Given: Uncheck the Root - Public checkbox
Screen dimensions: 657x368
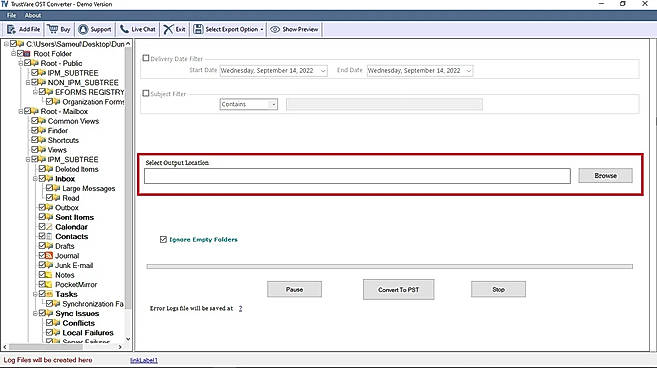Looking at the screenshot, I should [28, 63].
